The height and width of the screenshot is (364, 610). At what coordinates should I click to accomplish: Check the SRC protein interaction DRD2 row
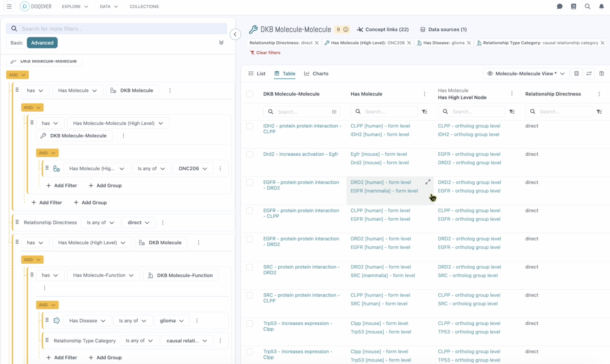pos(250,267)
